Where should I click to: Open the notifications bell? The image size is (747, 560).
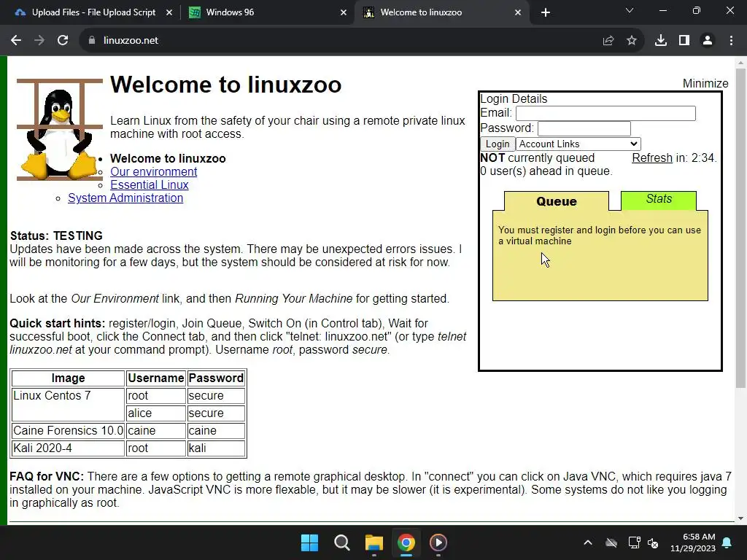tap(727, 542)
